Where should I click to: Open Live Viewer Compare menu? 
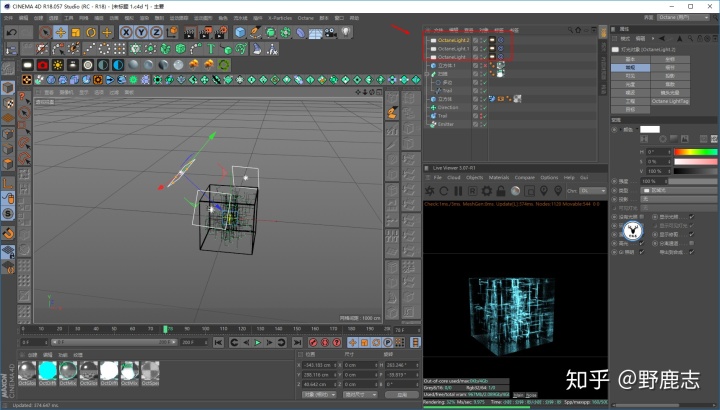[524, 177]
